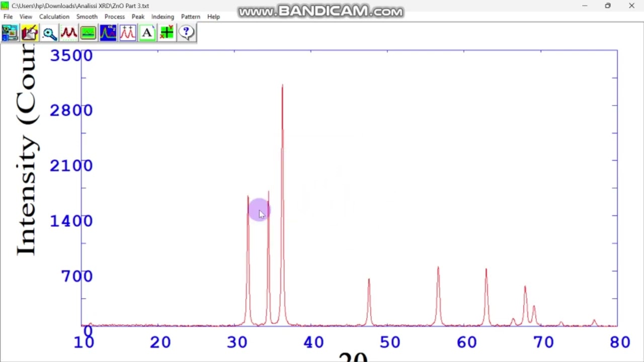This screenshot has width=644, height=362.
Task: Open the Pattern menu
Action: pyautogui.click(x=191, y=17)
